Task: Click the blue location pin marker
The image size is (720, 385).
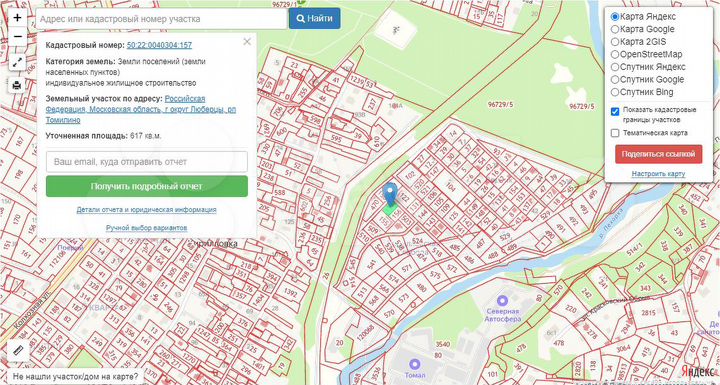Action: click(391, 194)
